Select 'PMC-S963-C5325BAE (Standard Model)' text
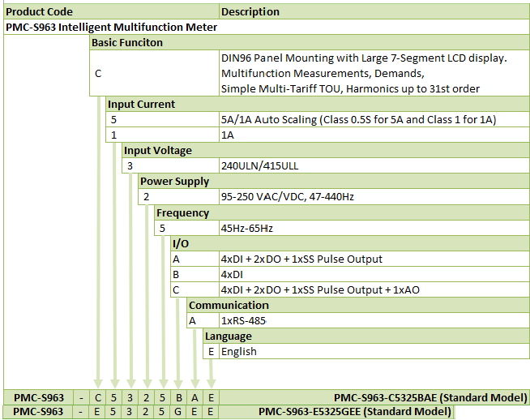 coord(430,397)
